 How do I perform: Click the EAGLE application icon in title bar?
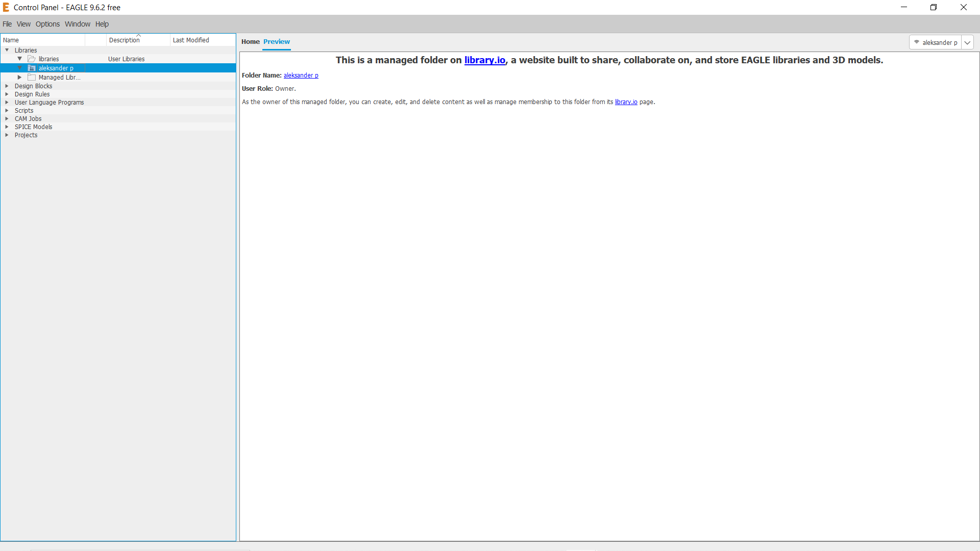6,7
